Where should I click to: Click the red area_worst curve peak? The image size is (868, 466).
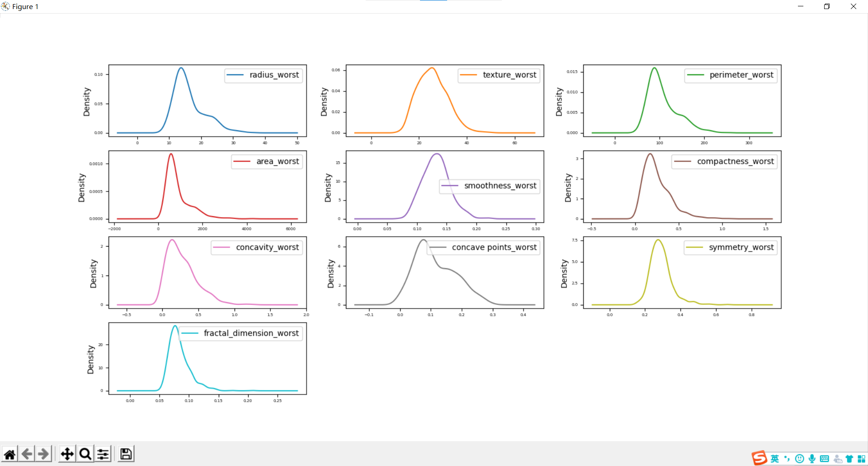pos(171,154)
